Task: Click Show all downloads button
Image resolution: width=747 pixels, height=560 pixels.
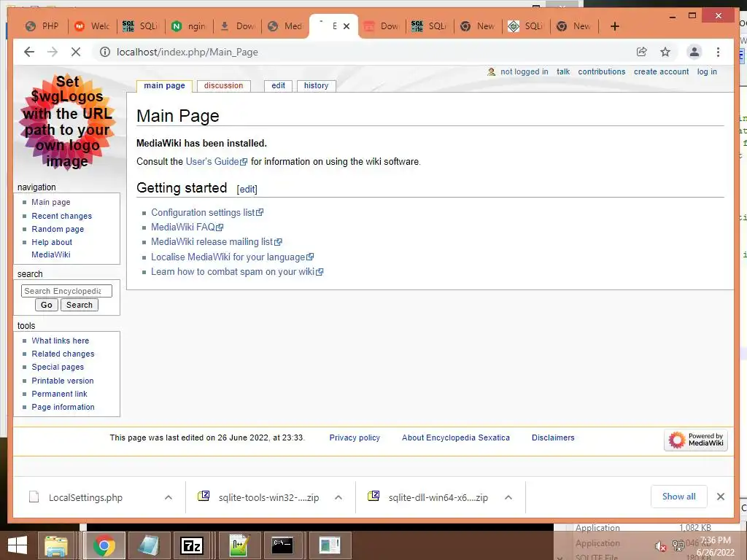Action: click(679, 497)
